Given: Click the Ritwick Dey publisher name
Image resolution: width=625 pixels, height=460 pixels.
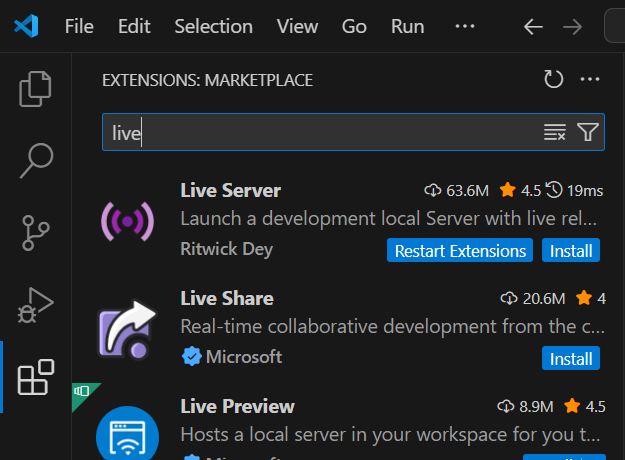Looking at the screenshot, I should click(x=226, y=249).
